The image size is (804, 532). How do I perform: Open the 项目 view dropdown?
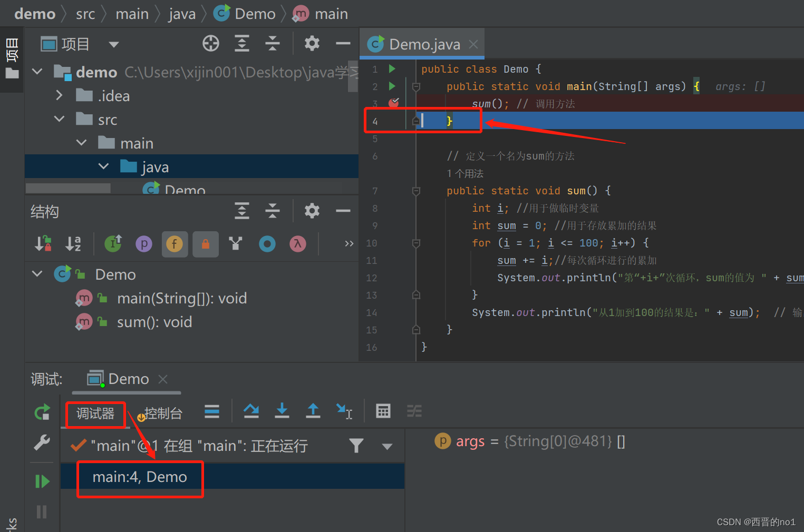(x=114, y=45)
